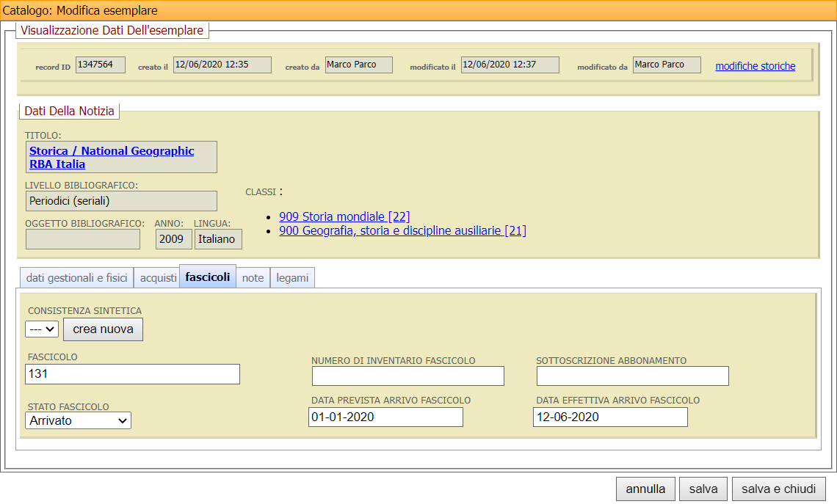This screenshot has height=504, width=837.
Task: Open the modifiche storiche link
Action: [755, 66]
